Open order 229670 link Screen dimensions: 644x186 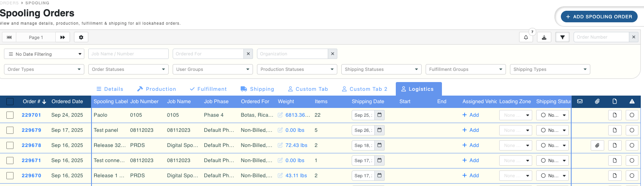click(x=31, y=176)
